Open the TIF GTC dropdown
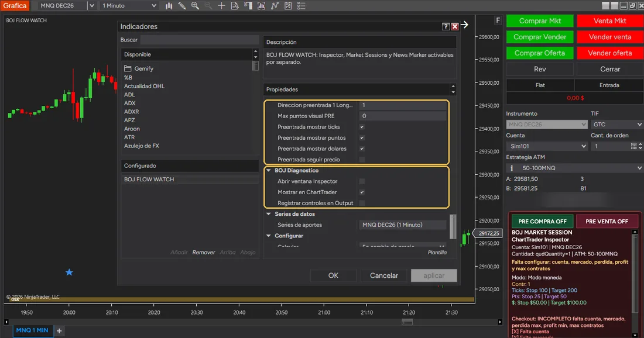The height and width of the screenshot is (338, 644). pyautogui.click(x=617, y=125)
